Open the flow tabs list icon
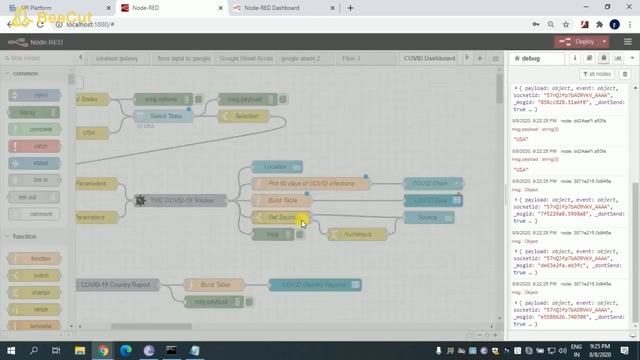 tap(496, 58)
